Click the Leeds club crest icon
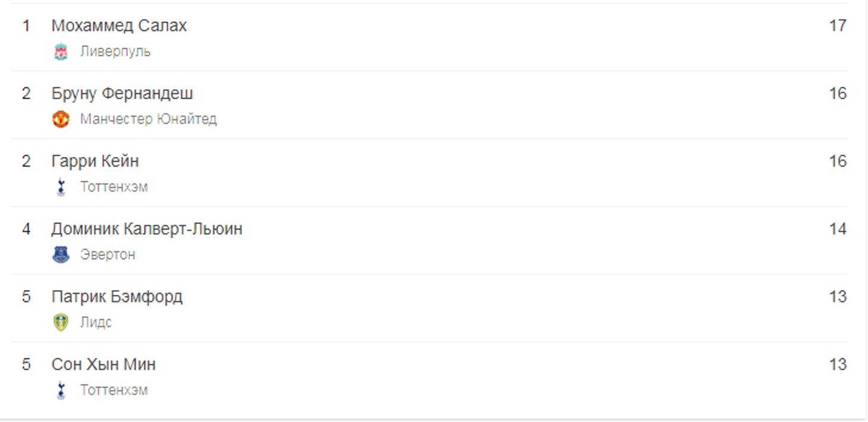 tap(61, 323)
